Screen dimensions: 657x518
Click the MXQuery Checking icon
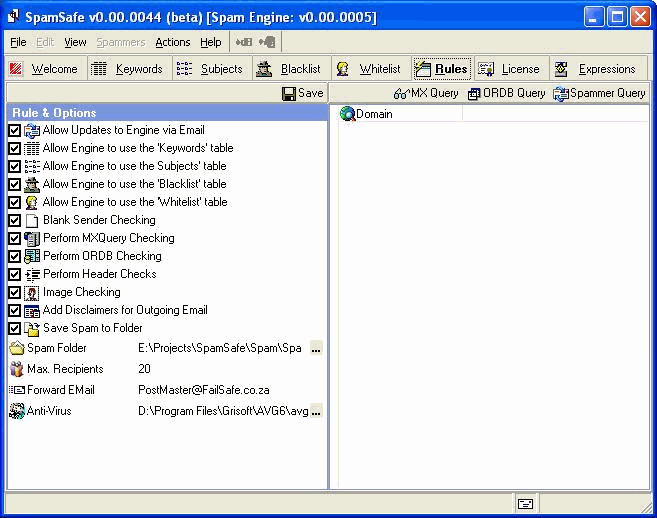(x=32, y=238)
